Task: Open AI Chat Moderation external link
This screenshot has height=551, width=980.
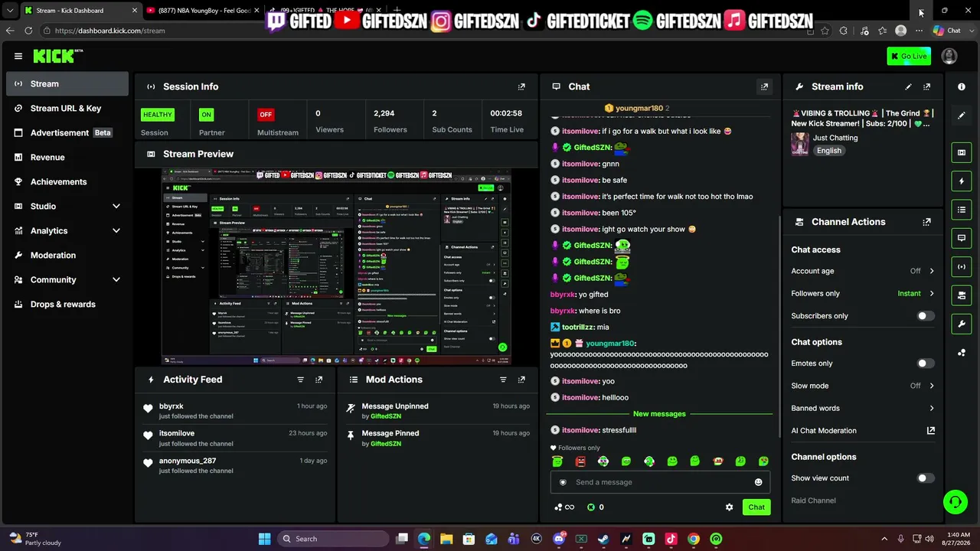Action: [931, 431]
